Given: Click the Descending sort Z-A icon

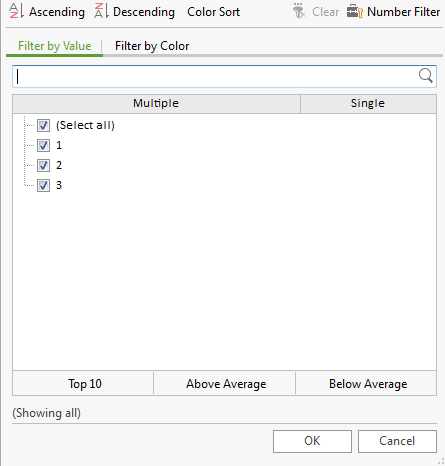Looking at the screenshot, I should (x=101, y=11).
